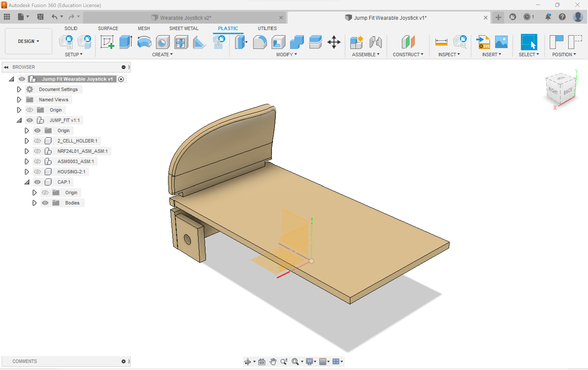
Task: Click the Save icon
Action: coord(40,17)
